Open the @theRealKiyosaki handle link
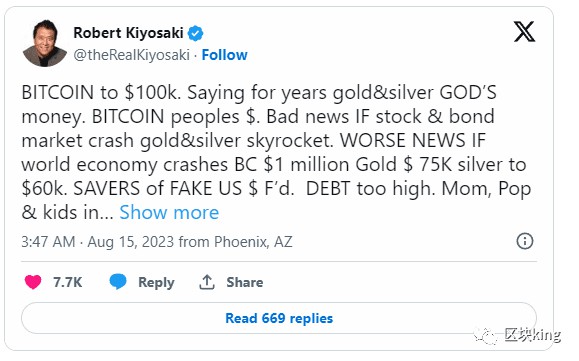Viewport: 579px width, 361px height. pyautogui.click(x=131, y=55)
